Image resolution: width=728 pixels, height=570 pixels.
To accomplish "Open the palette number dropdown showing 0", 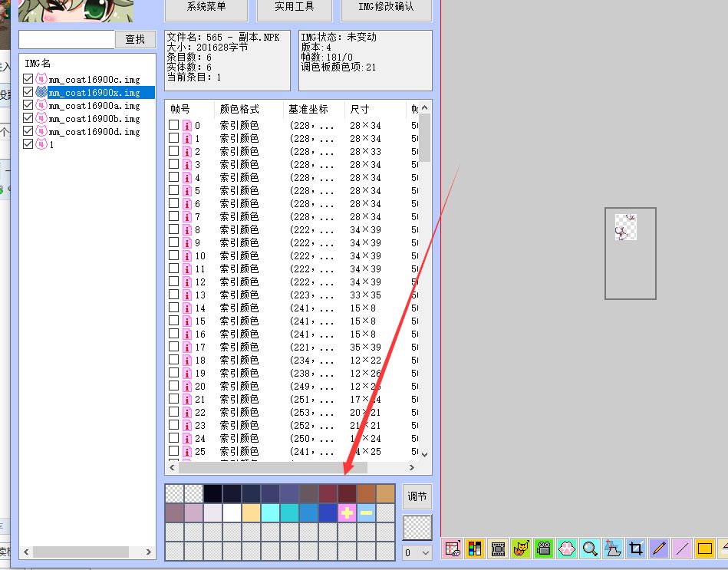I will point(417,552).
